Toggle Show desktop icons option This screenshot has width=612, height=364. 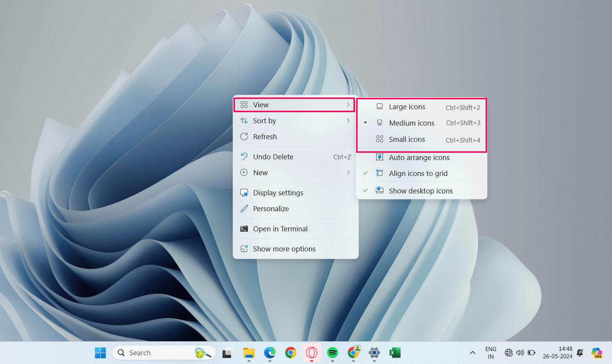pyautogui.click(x=421, y=191)
